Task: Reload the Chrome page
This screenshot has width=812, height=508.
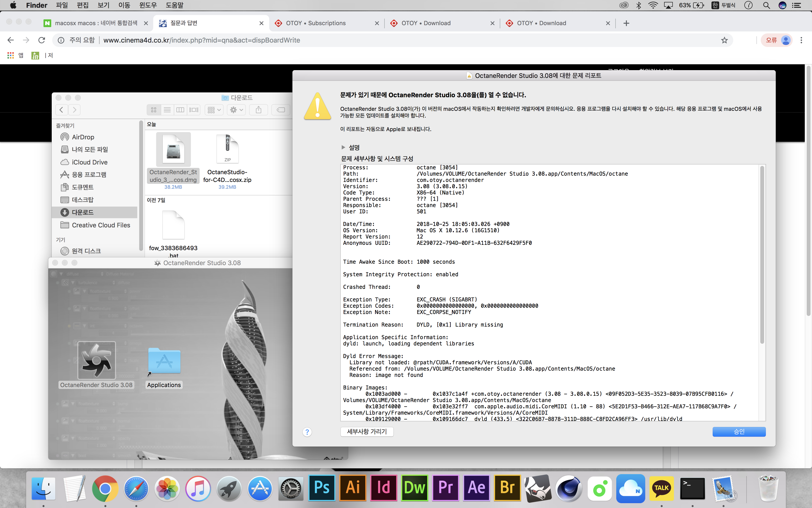Action: pyautogui.click(x=42, y=40)
